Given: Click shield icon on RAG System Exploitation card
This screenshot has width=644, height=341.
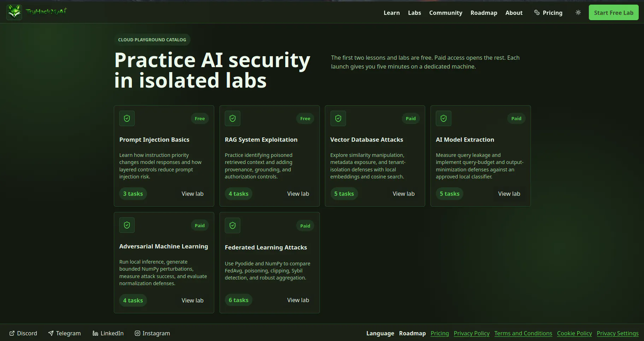Looking at the screenshot, I should point(233,118).
